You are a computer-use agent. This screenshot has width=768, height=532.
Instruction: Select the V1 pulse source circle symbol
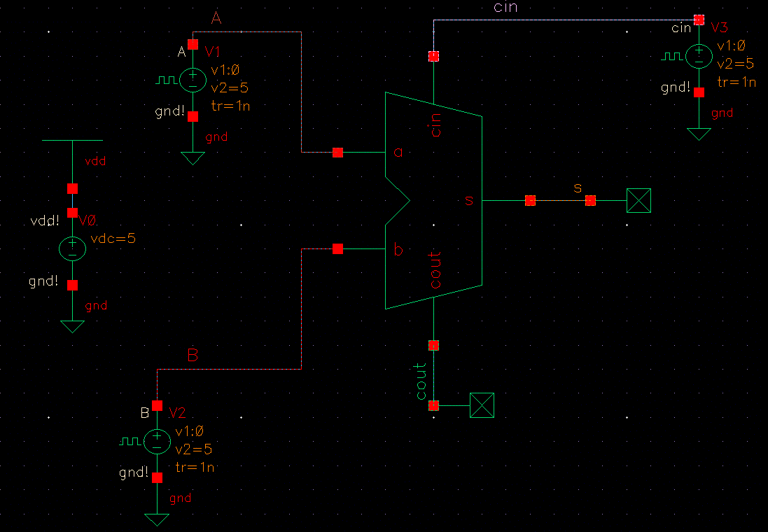pos(193,80)
